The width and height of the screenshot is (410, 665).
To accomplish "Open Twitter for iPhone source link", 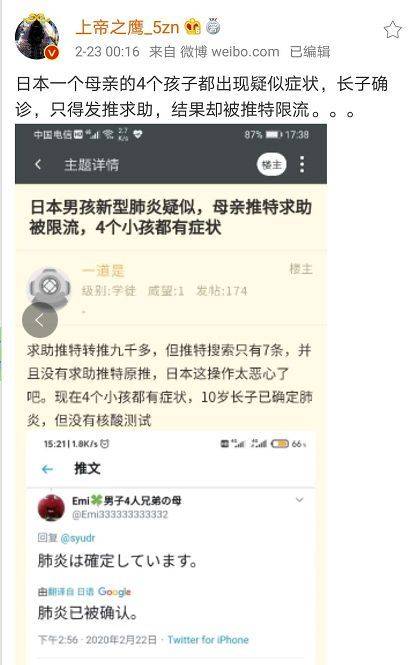I will coord(208,640).
